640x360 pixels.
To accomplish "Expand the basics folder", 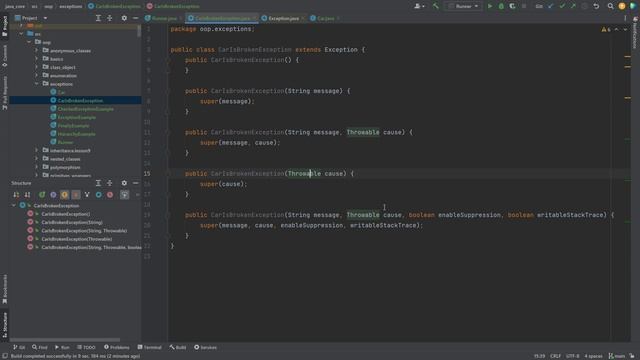I will [36, 59].
